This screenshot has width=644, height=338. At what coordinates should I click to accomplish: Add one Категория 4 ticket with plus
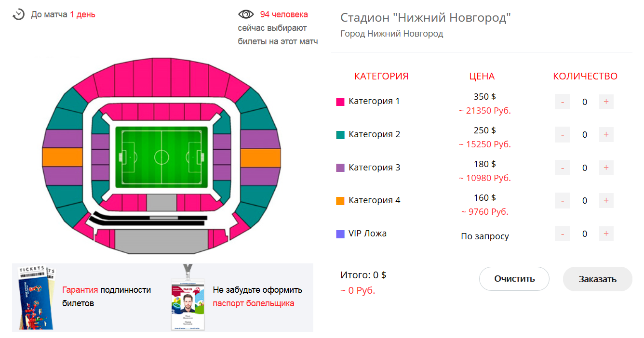pyautogui.click(x=606, y=200)
